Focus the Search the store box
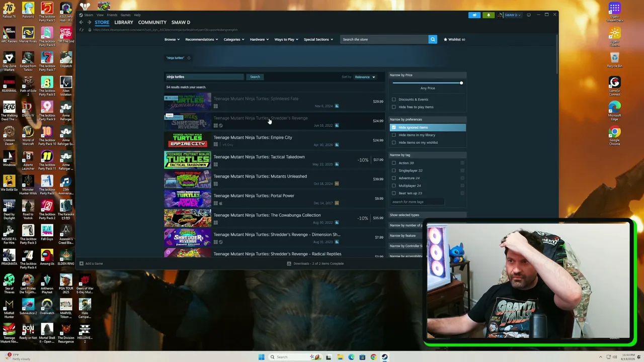This screenshot has height=362, width=644. (x=384, y=39)
